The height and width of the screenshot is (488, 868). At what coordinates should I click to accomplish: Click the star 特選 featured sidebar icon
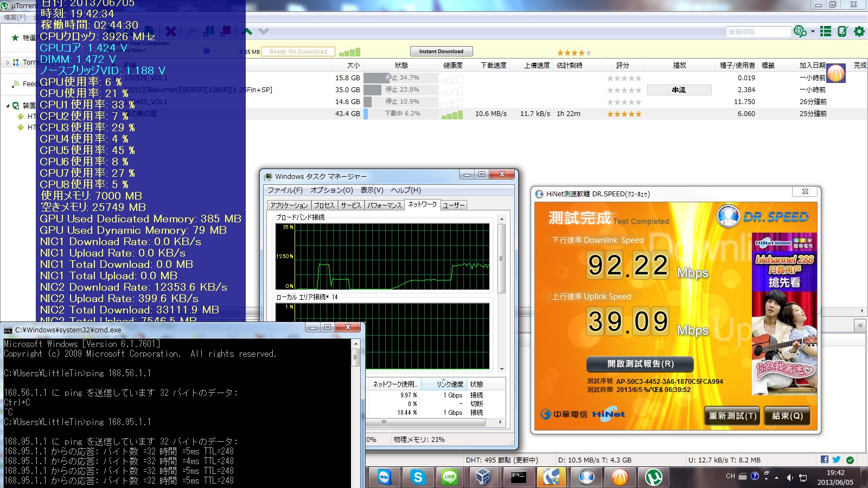15,37
